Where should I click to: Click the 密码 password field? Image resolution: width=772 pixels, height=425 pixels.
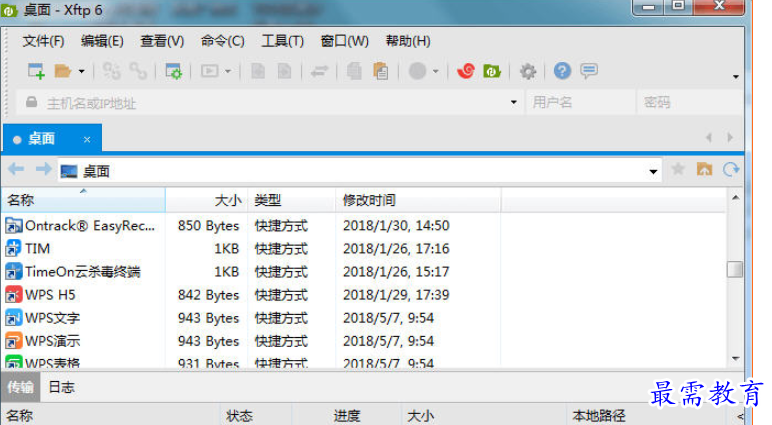tap(690, 102)
